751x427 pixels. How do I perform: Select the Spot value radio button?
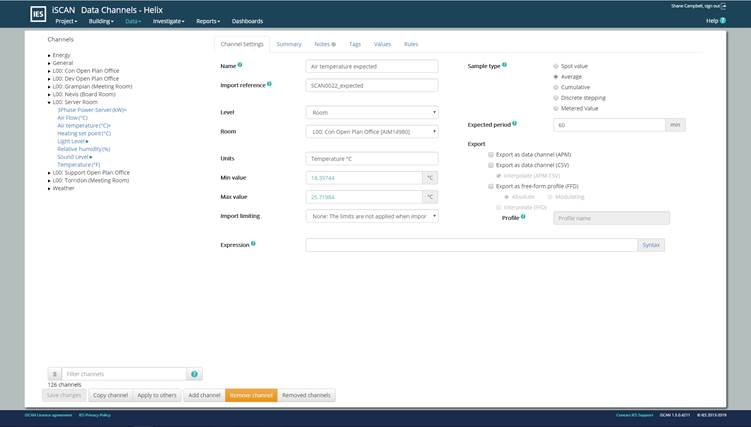(556, 66)
